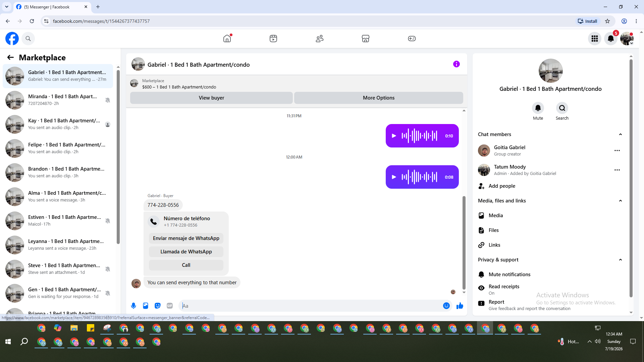644x362 pixels.
Task: Open the Media list item
Action: (550, 216)
